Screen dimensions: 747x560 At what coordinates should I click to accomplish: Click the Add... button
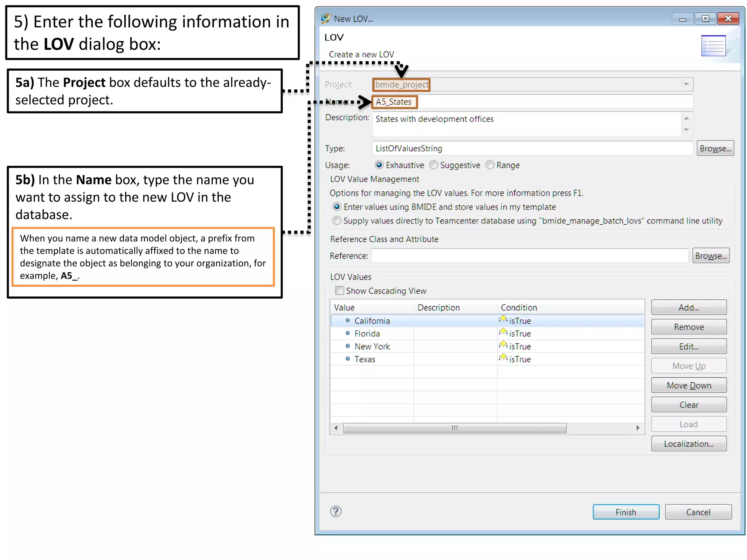coord(688,307)
